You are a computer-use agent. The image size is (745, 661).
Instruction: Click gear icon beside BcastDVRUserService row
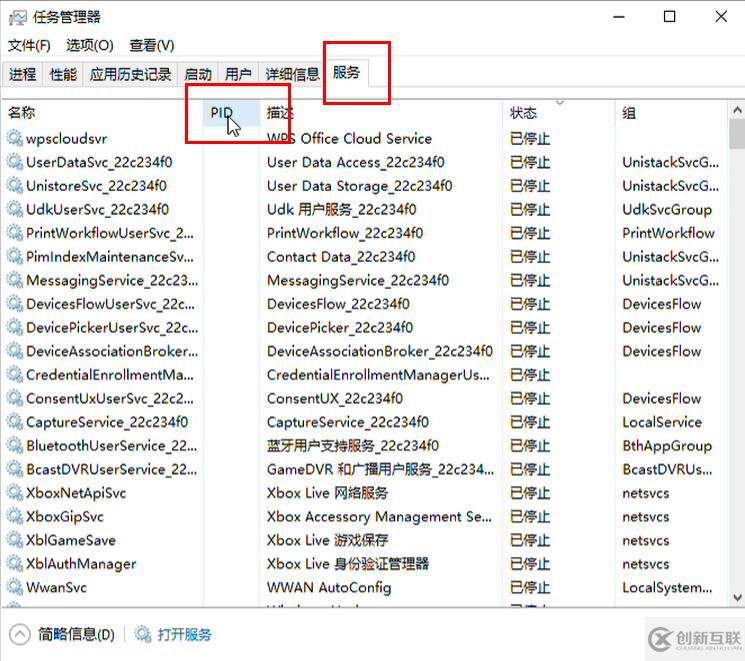(x=15, y=469)
